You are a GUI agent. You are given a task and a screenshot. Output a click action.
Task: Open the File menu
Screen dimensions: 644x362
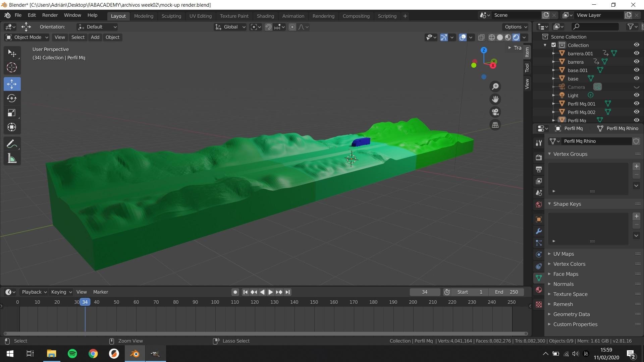coord(18,15)
